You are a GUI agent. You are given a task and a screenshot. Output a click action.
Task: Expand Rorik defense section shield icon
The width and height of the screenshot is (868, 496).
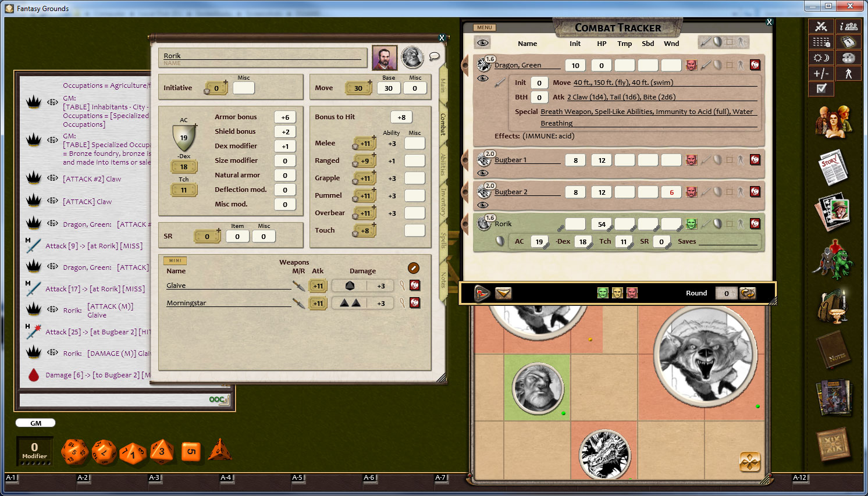(717, 224)
